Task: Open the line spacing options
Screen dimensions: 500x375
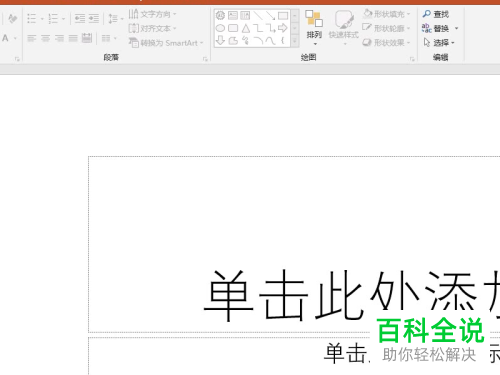Action: pos(115,19)
